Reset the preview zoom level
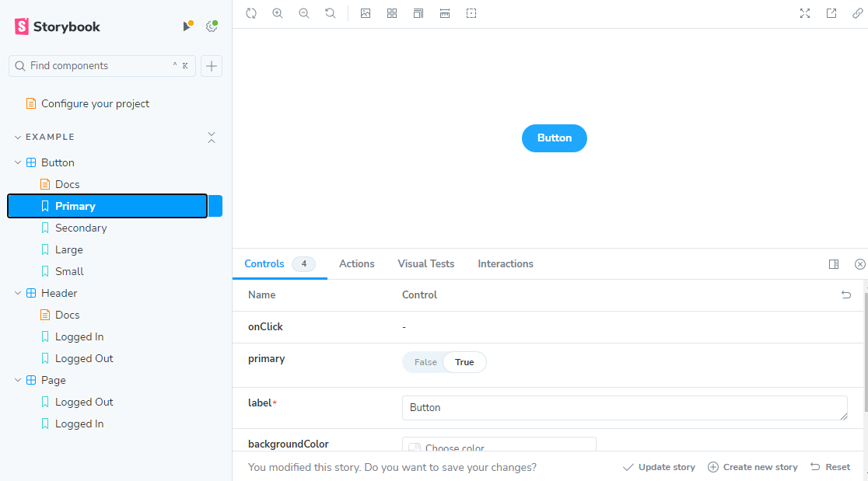The image size is (868, 481). point(331,13)
